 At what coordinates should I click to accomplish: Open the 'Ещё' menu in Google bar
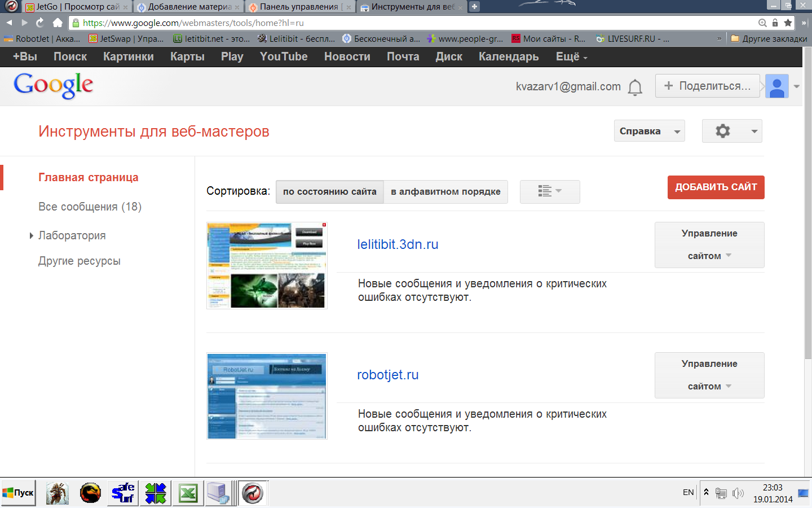(x=571, y=57)
